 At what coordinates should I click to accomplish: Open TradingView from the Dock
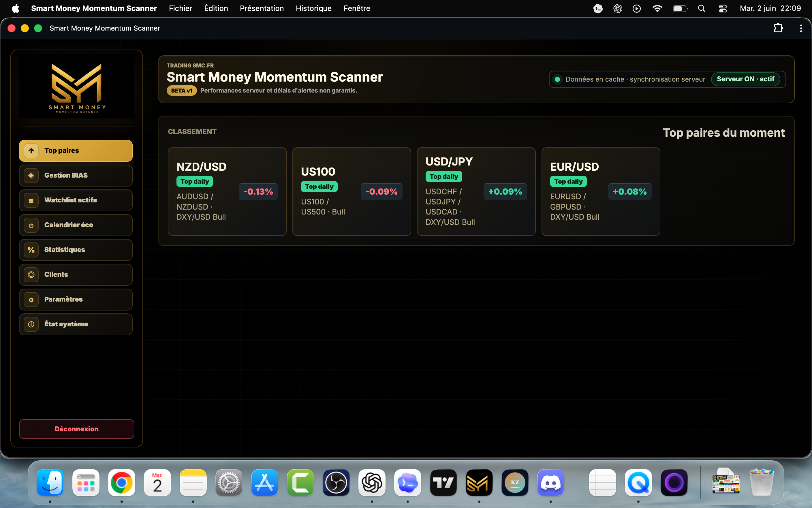[x=443, y=483]
